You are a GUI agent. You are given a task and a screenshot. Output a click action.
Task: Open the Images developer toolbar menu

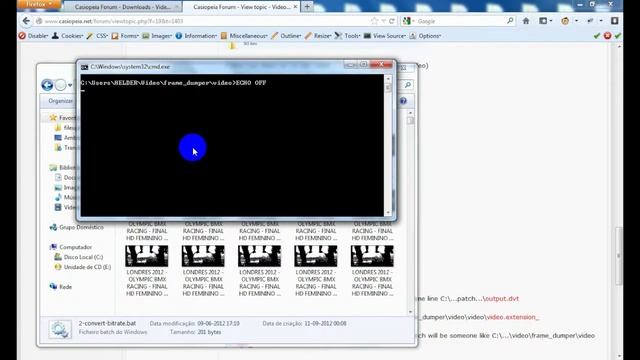157,36
